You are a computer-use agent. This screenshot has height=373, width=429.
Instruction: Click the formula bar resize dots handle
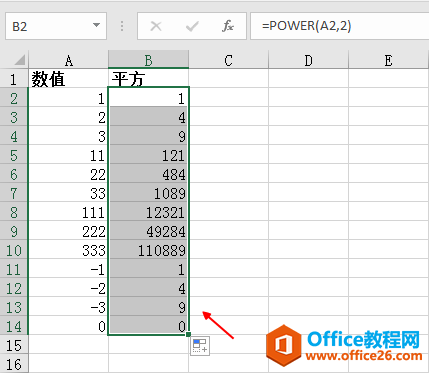(122, 26)
